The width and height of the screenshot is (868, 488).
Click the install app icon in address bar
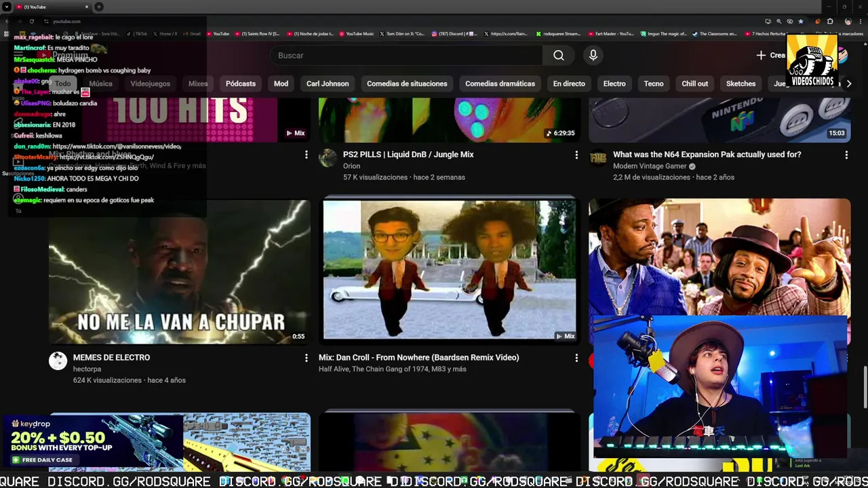(x=768, y=21)
